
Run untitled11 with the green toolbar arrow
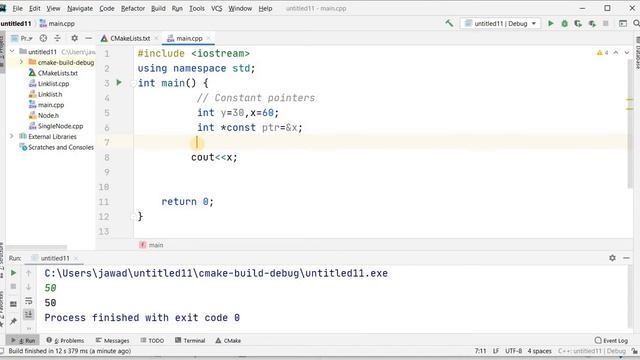pos(551,24)
